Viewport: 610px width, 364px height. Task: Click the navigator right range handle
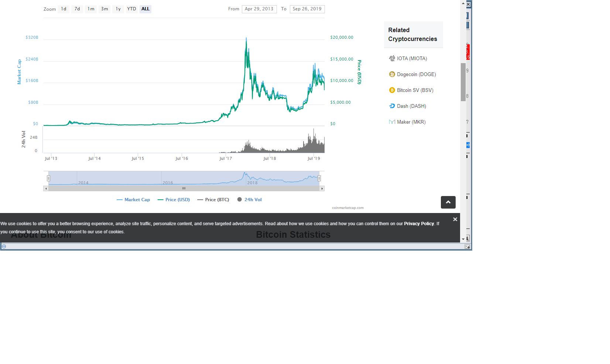(x=319, y=178)
